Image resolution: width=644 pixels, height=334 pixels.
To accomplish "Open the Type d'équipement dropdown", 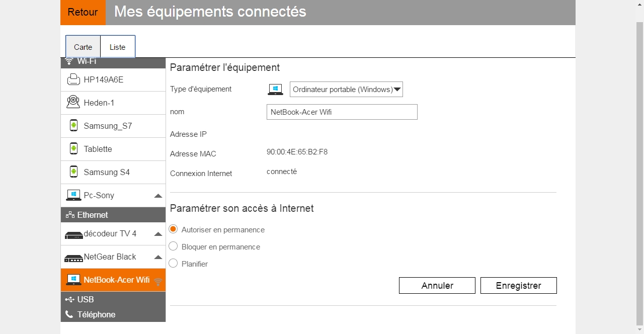I will (x=346, y=90).
